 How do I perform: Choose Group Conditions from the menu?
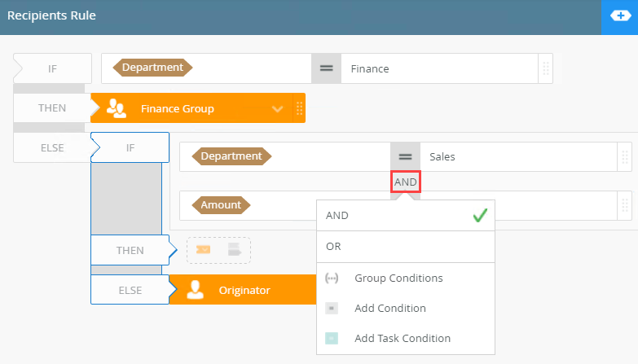(398, 278)
